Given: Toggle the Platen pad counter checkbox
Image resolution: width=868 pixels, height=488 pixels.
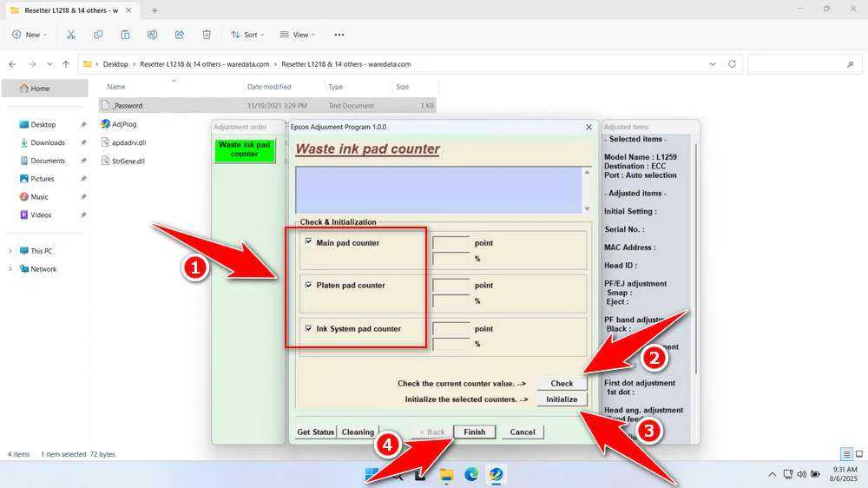Looking at the screenshot, I should point(308,285).
